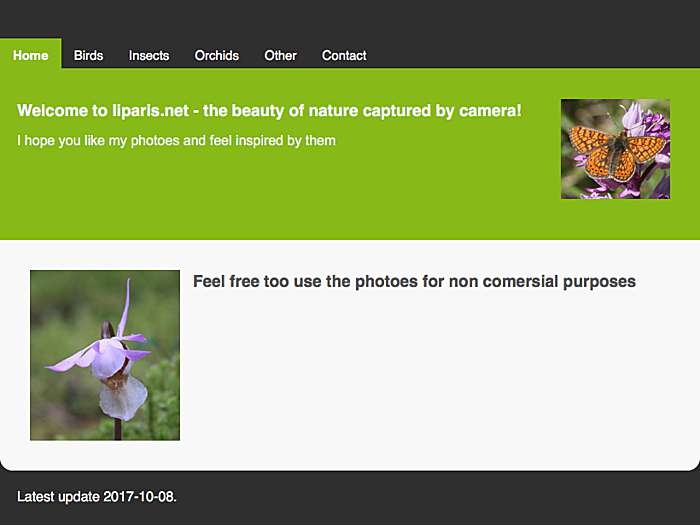Click empty green banner area below the subtitle
The image size is (700, 525).
(x=268, y=196)
